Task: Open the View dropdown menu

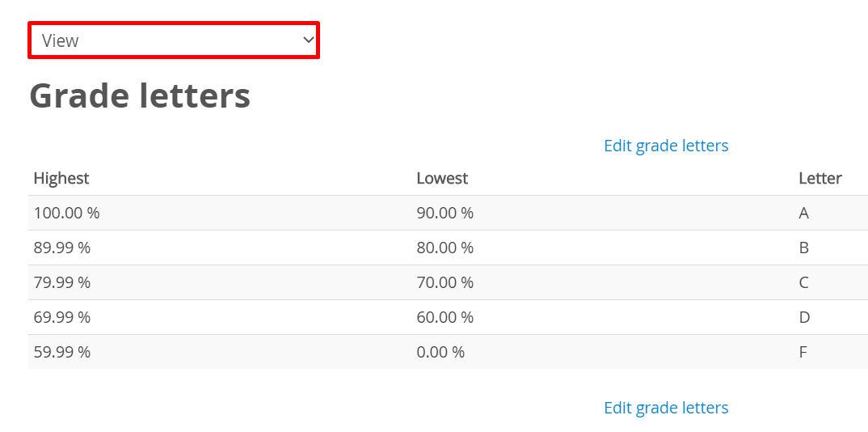Action: point(173,40)
